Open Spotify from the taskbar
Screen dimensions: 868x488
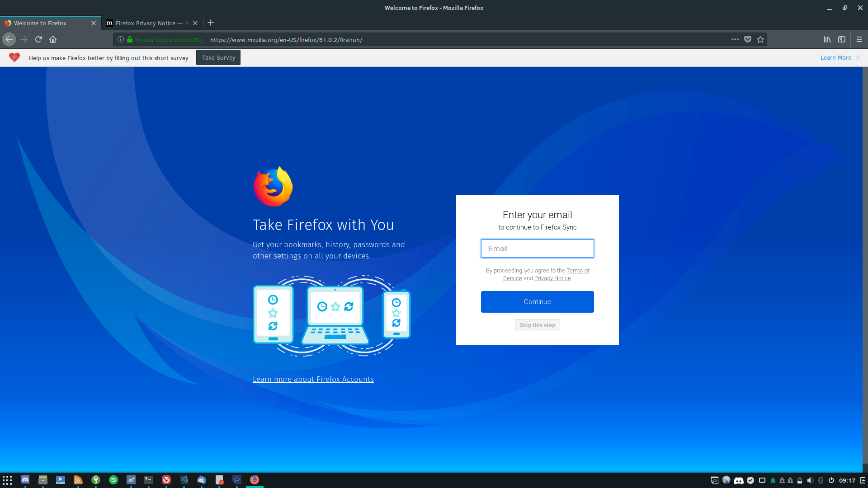pyautogui.click(x=113, y=480)
